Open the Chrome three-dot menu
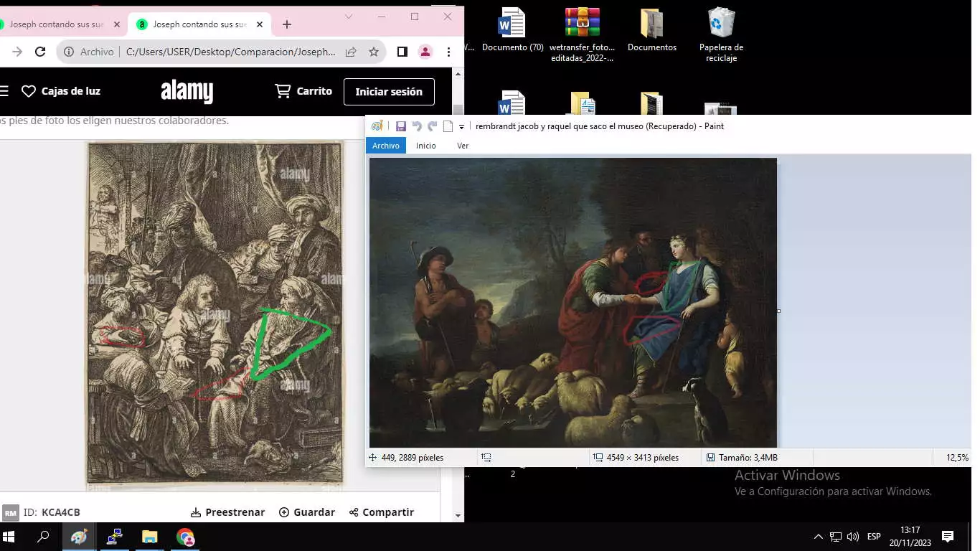Screen dimensions: 980x551 448,52
